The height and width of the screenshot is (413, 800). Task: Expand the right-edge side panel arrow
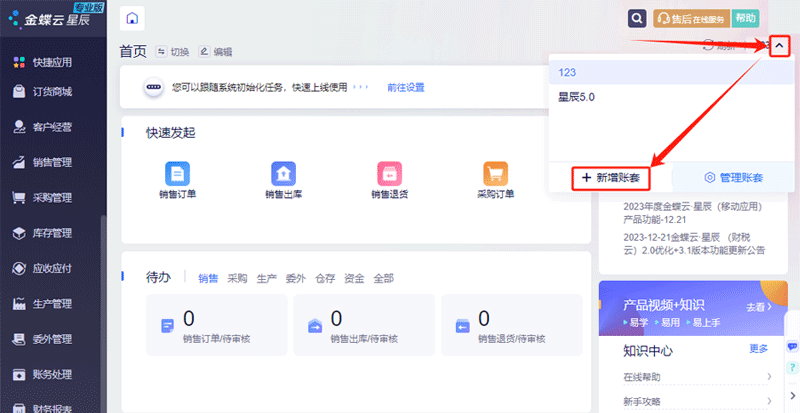(x=792, y=395)
